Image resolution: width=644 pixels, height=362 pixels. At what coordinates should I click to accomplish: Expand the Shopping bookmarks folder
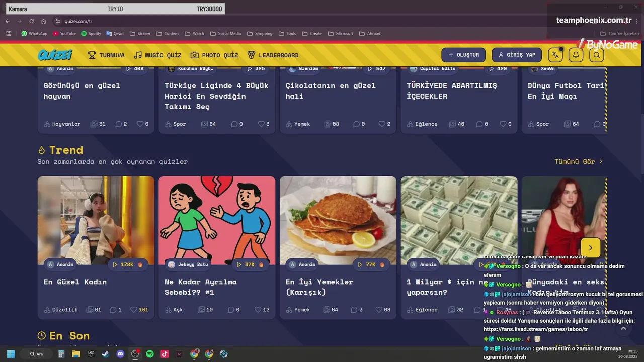pyautogui.click(x=260, y=34)
